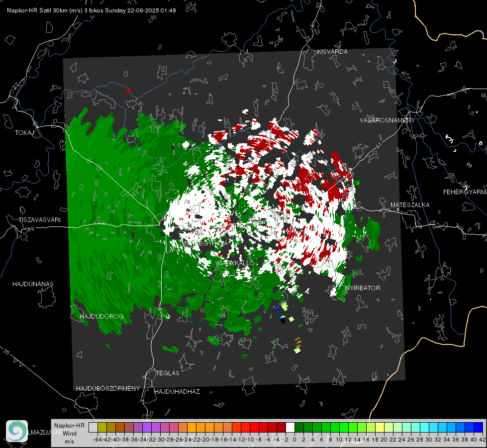Pick the dark red swatch left of white
Image resolution: width=487 pixels, height=448 pixels.
tap(281, 427)
